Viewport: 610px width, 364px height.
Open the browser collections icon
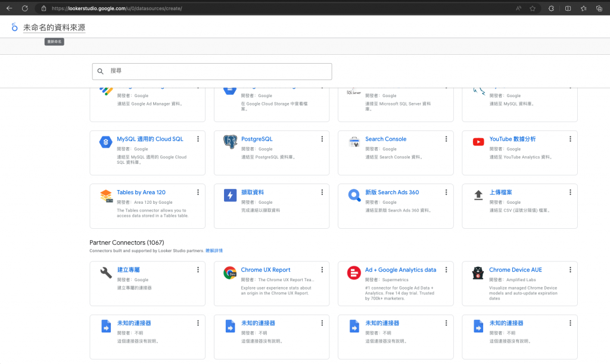click(599, 8)
